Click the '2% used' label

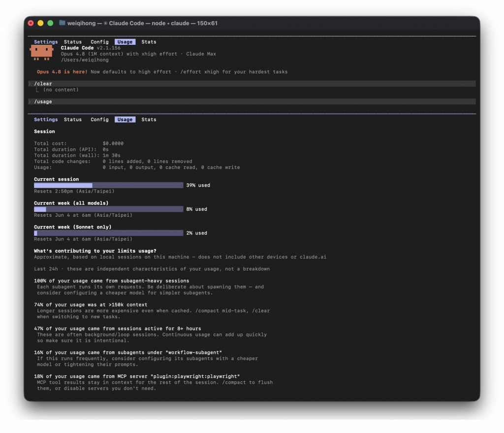click(197, 233)
